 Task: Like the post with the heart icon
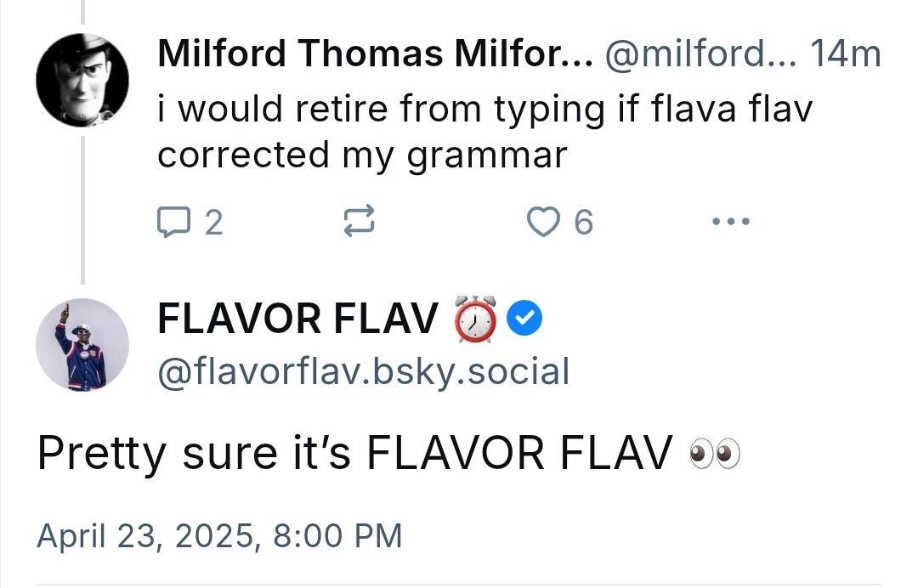(543, 222)
